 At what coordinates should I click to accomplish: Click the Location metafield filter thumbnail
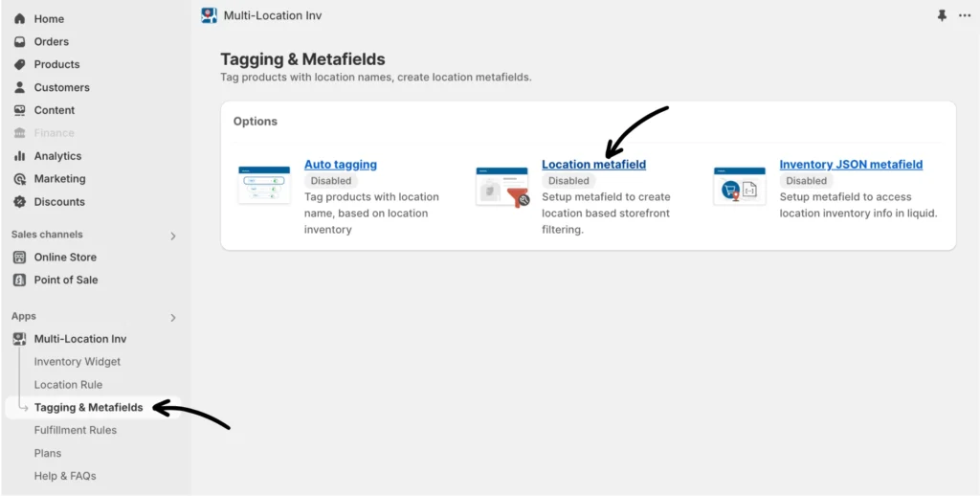[x=502, y=187]
